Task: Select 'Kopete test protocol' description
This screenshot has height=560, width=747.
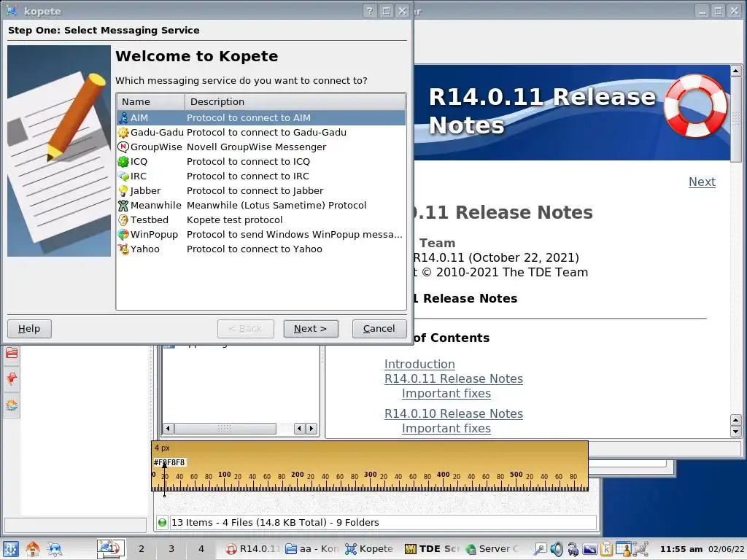Action: pos(234,220)
